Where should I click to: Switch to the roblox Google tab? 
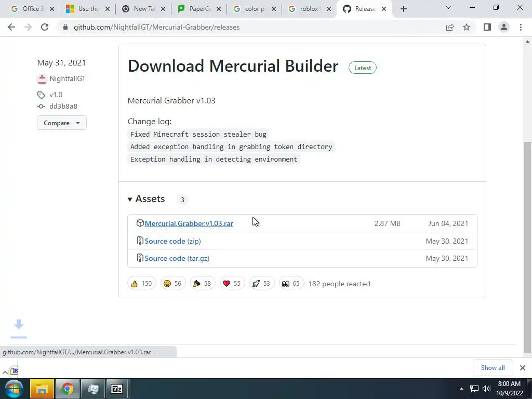tap(309, 9)
